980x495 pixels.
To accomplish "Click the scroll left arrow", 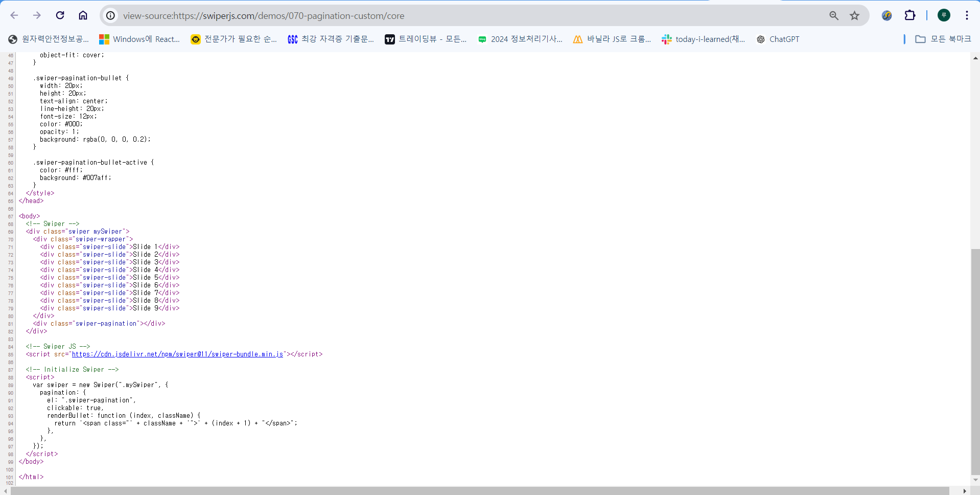I will click(x=5, y=491).
